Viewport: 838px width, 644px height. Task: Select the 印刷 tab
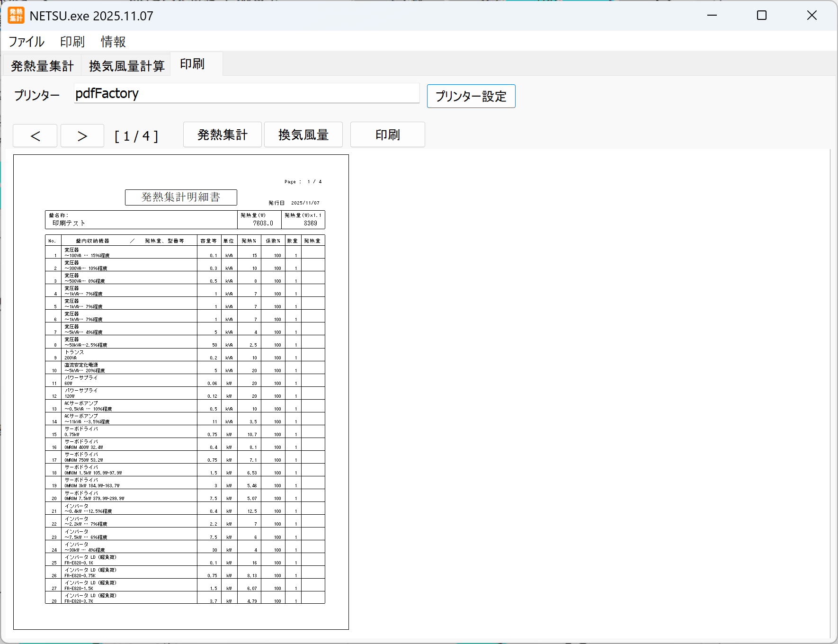click(x=192, y=64)
